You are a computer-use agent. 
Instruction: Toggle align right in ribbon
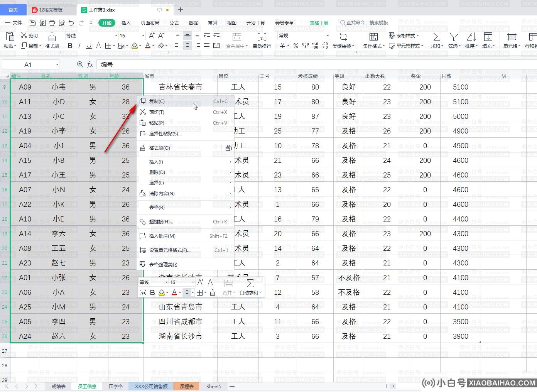(x=197, y=46)
